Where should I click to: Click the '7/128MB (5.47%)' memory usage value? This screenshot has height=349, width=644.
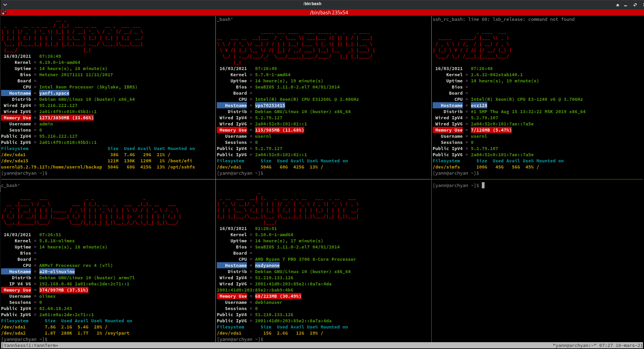pyautogui.click(x=491, y=130)
